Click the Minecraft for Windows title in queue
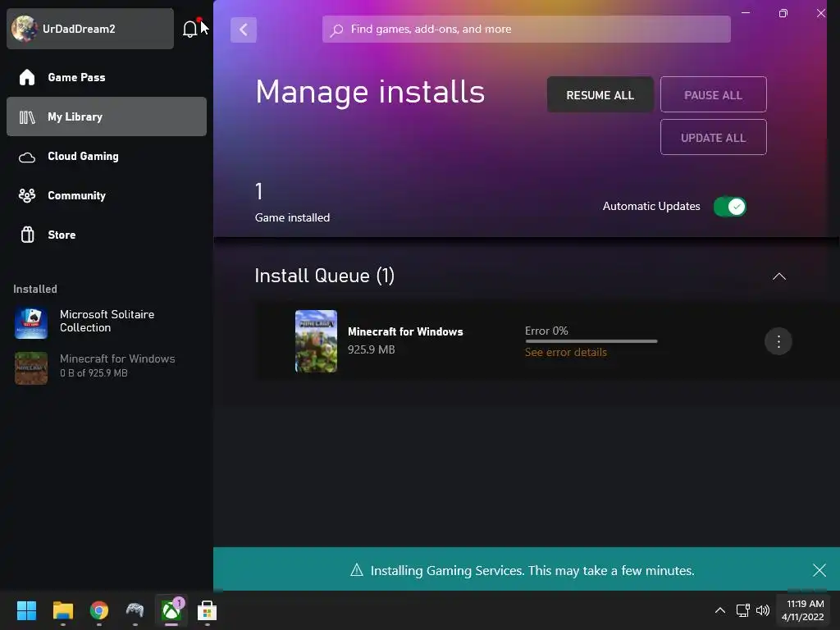 point(405,331)
